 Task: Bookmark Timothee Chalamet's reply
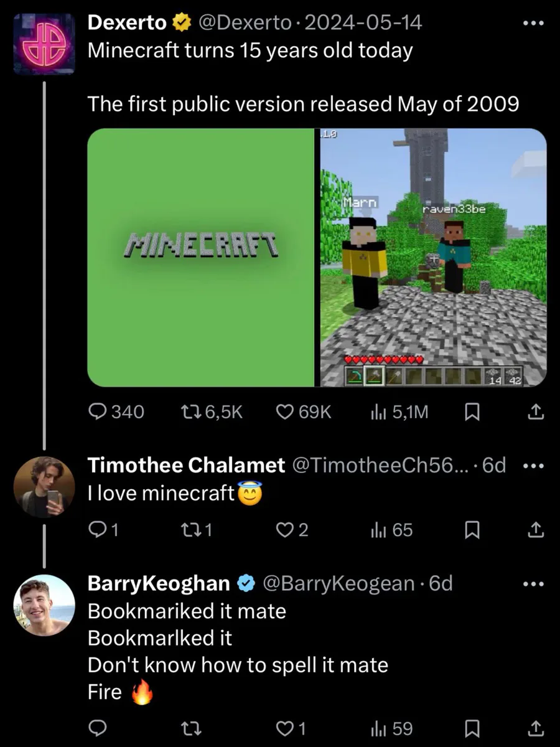472,530
